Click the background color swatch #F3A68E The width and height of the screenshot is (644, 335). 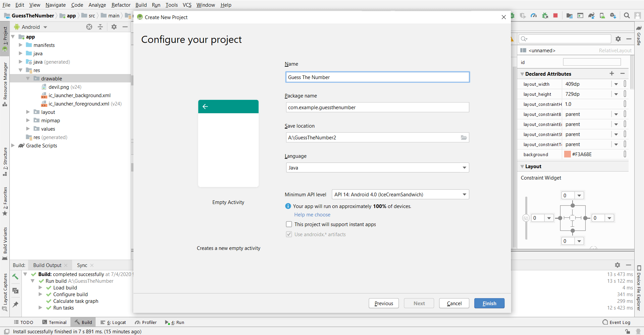coord(568,154)
